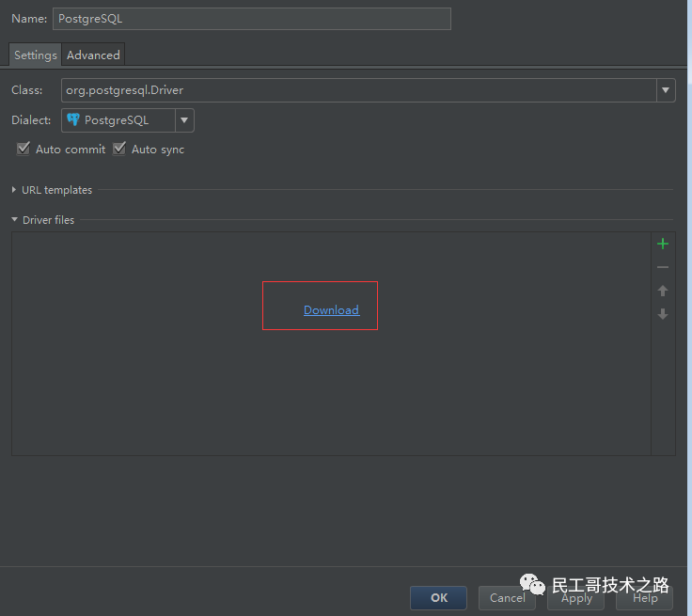Click the move driver file down arrow
The height and width of the screenshot is (616, 692).
(x=663, y=314)
